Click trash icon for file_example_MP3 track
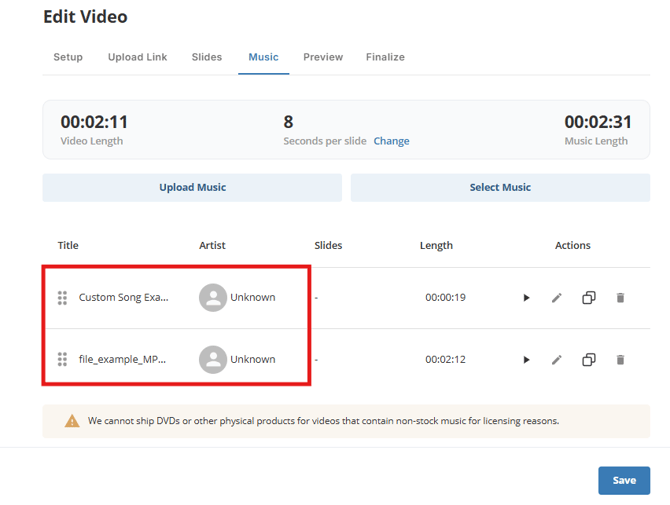670x505 pixels. pos(620,360)
